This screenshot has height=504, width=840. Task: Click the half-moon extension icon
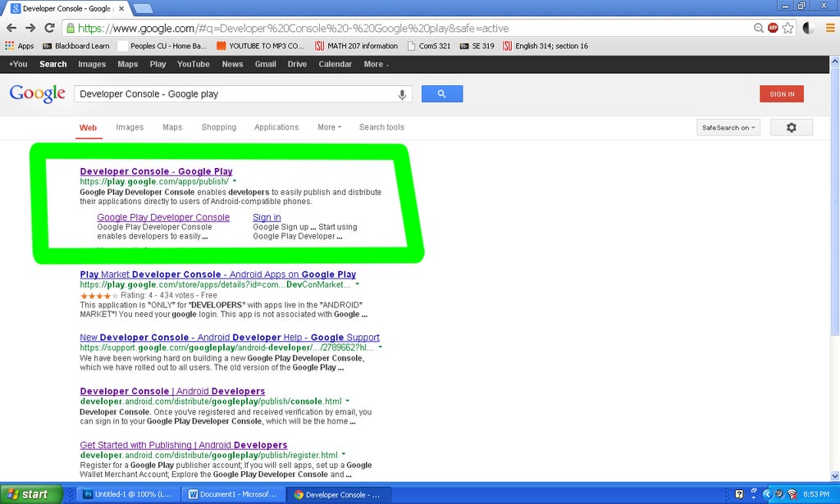pyautogui.click(x=808, y=28)
